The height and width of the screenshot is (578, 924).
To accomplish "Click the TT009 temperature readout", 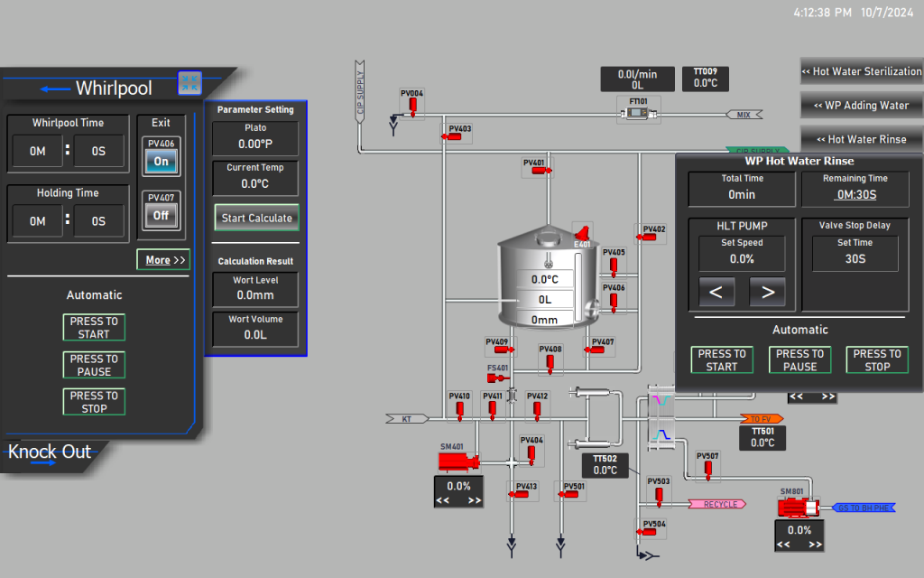I will tap(706, 79).
